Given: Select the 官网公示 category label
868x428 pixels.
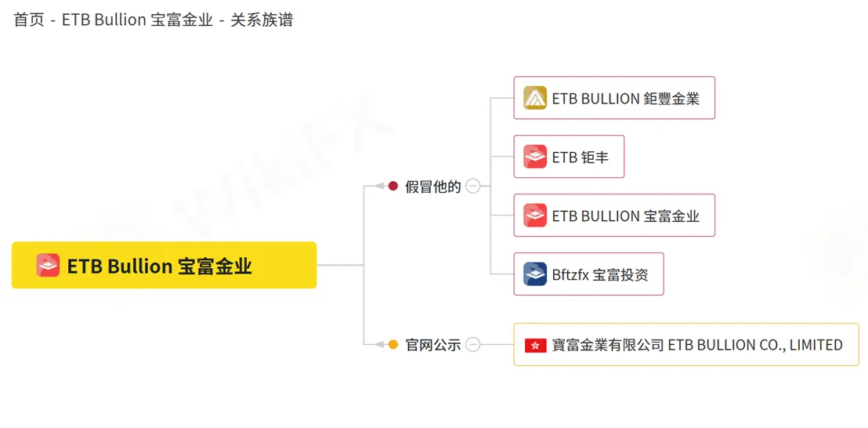Looking at the screenshot, I should click(433, 345).
